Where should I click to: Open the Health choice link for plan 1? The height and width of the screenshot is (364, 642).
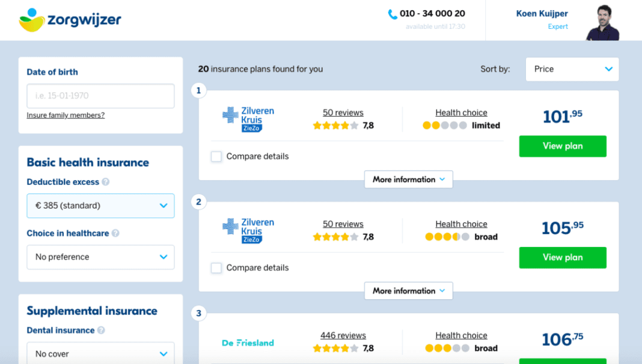coord(461,112)
